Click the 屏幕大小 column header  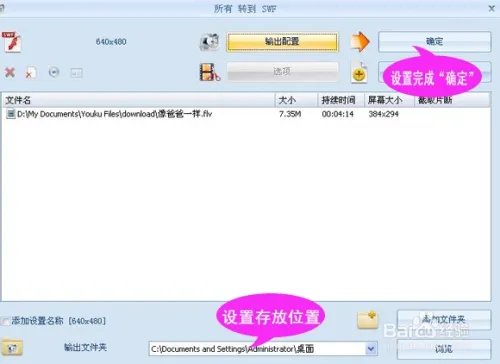click(x=389, y=100)
